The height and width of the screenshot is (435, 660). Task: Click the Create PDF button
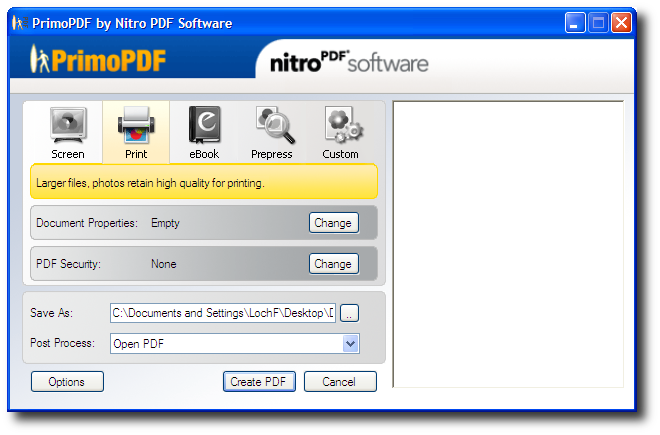(x=259, y=382)
